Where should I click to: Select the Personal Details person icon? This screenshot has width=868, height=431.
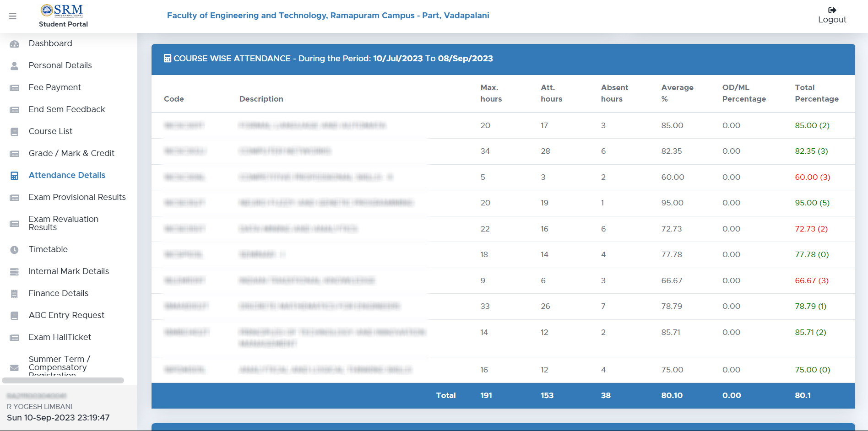point(14,65)
